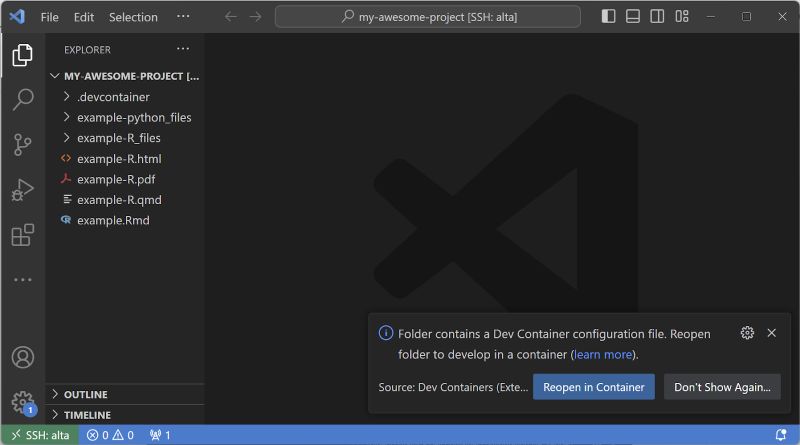Go forward in navigation history
This screenshot has height=445, width=800.
coord(255,17)
